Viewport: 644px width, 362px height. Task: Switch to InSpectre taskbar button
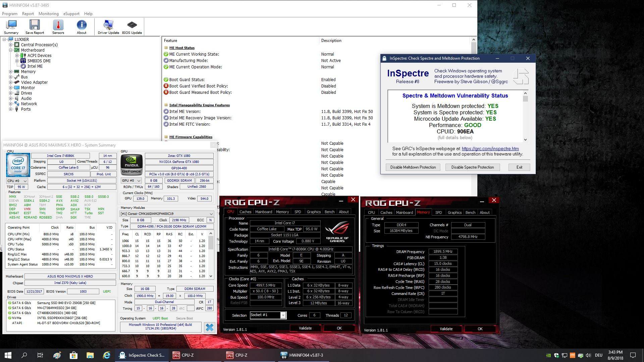142,355
